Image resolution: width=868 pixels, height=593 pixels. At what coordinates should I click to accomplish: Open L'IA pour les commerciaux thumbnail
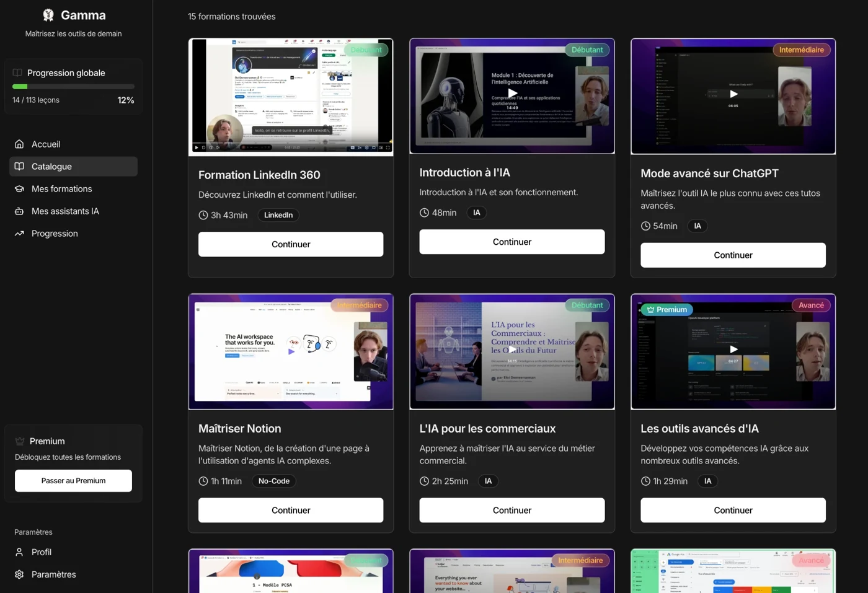coord(512,351)
